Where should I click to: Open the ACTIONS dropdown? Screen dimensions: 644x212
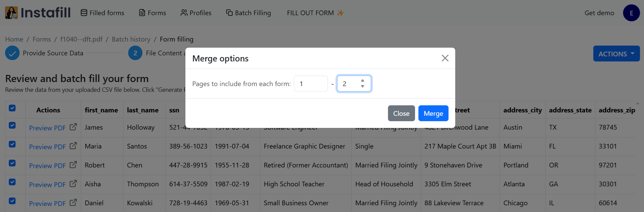coord(616,54)
